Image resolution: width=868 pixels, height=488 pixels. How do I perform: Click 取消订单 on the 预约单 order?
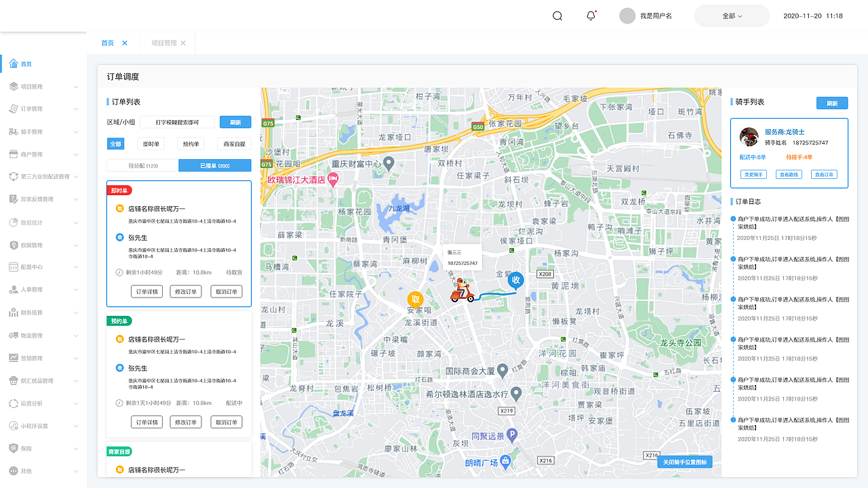[226, 422]
